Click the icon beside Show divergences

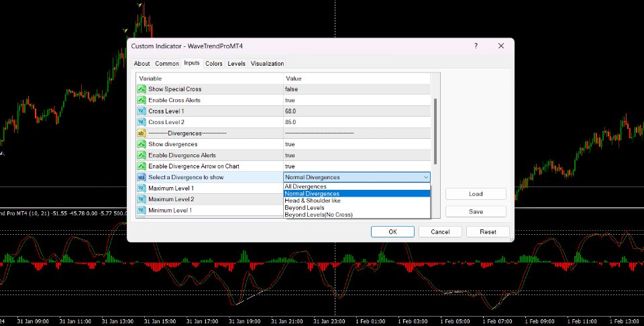(x=142, y=144)
